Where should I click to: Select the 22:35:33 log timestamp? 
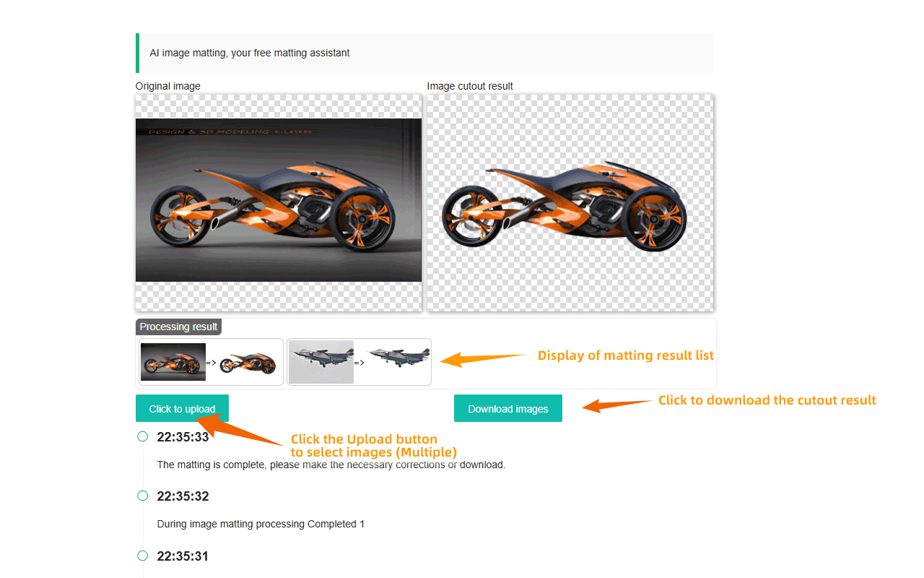coord(183,437)
